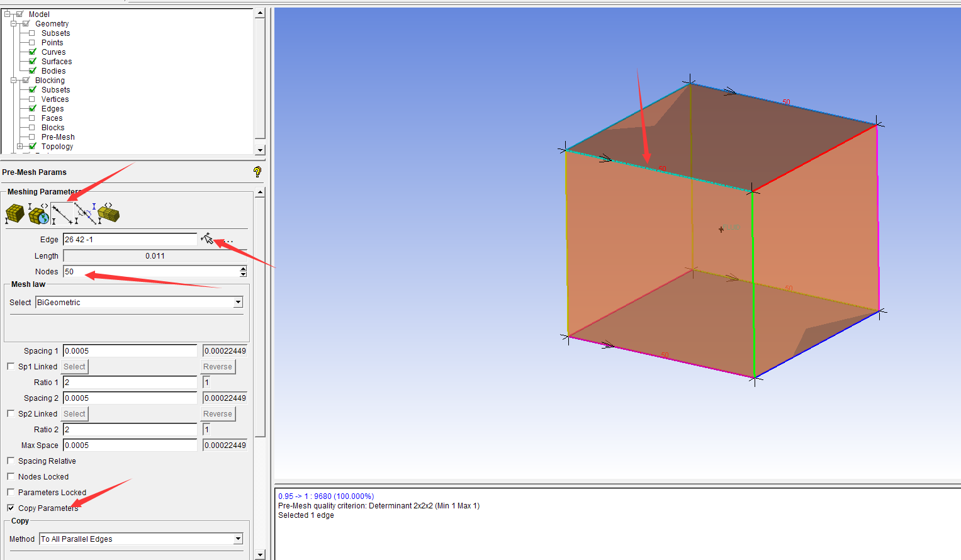Viewport: 961px width, 560px height.
Task: Collapse the Blocking branch
Action: tap(13, 80)
